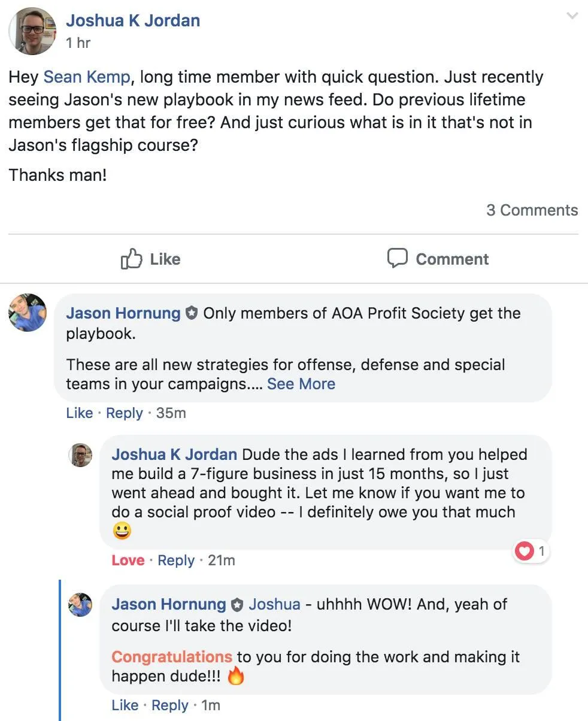Open the post options chevron menu
Image resolution: width=588 pixels, height=721 pixels.
click(572, 16)
